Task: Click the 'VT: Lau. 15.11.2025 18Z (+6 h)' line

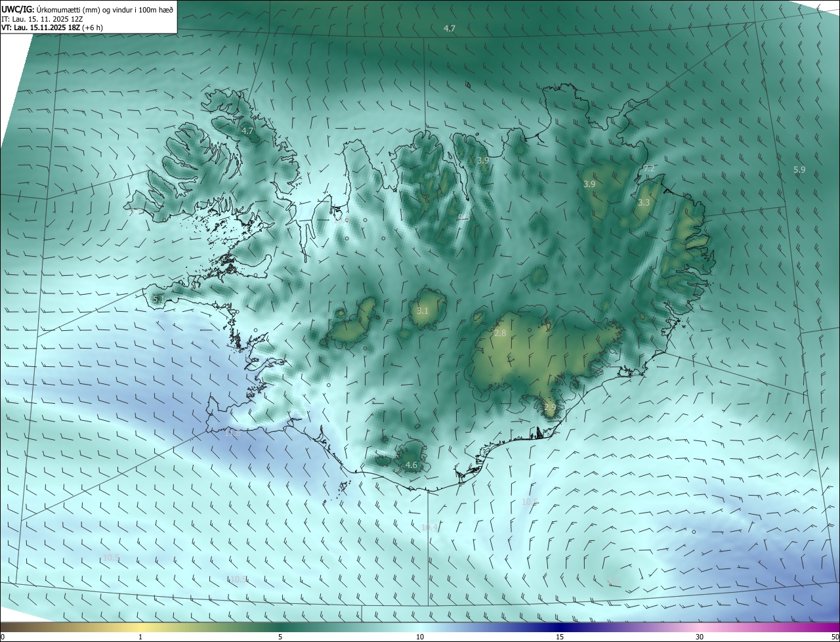Action: tap(52, 28)
